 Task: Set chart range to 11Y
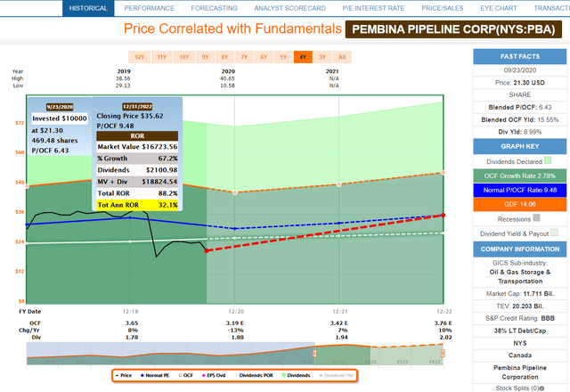point(162,57)
